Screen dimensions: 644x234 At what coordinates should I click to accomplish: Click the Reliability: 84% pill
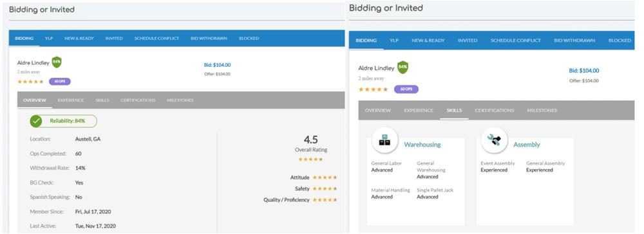point(64,121)
